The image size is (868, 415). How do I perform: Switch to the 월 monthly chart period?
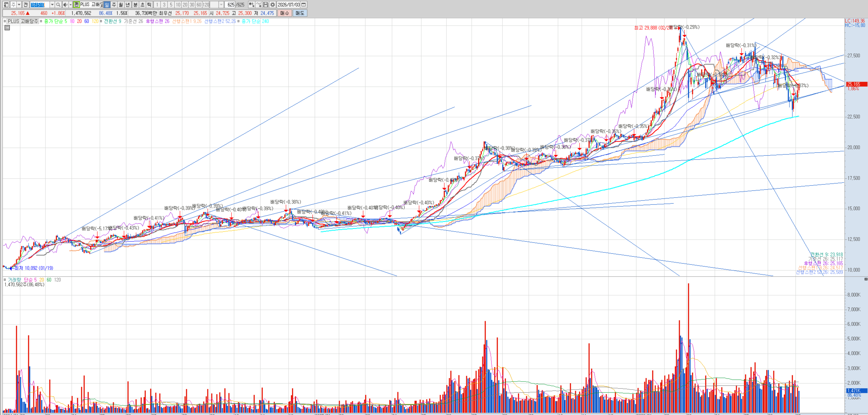click(x=121, y=5)
